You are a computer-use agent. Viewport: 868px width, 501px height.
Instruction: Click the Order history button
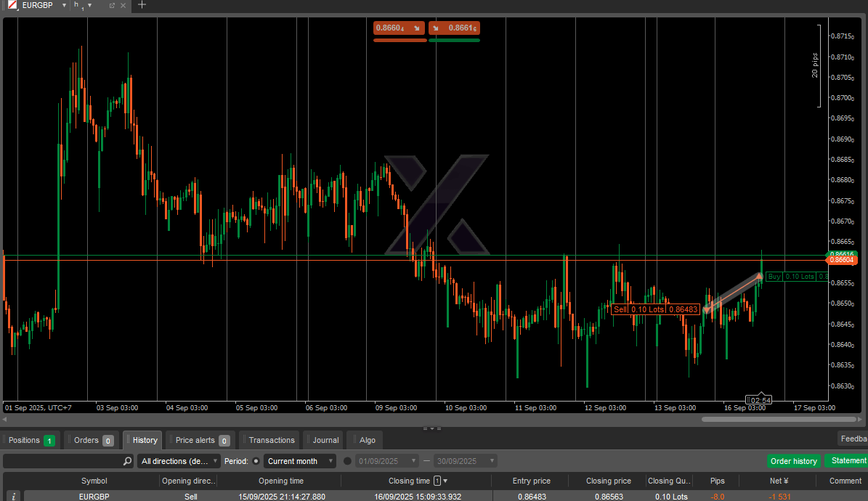pyautogui.click(x=793, y=461)
